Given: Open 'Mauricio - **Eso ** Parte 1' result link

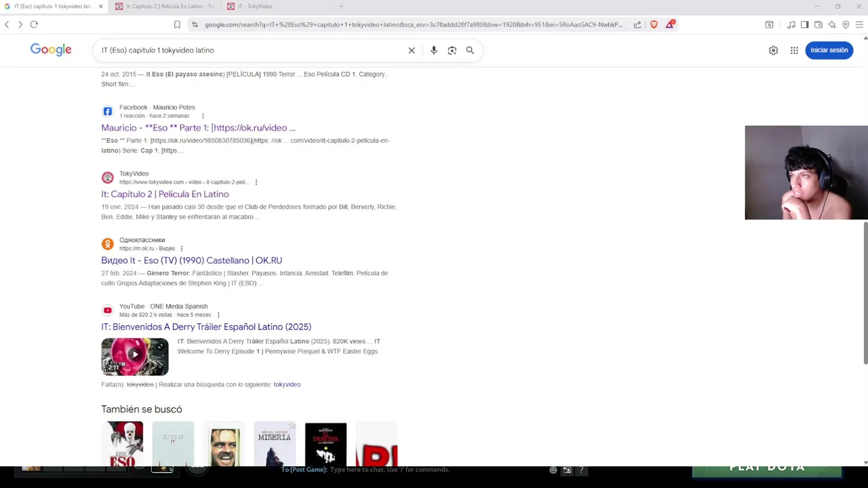Looking at the screenshot, I should (198, 127).
